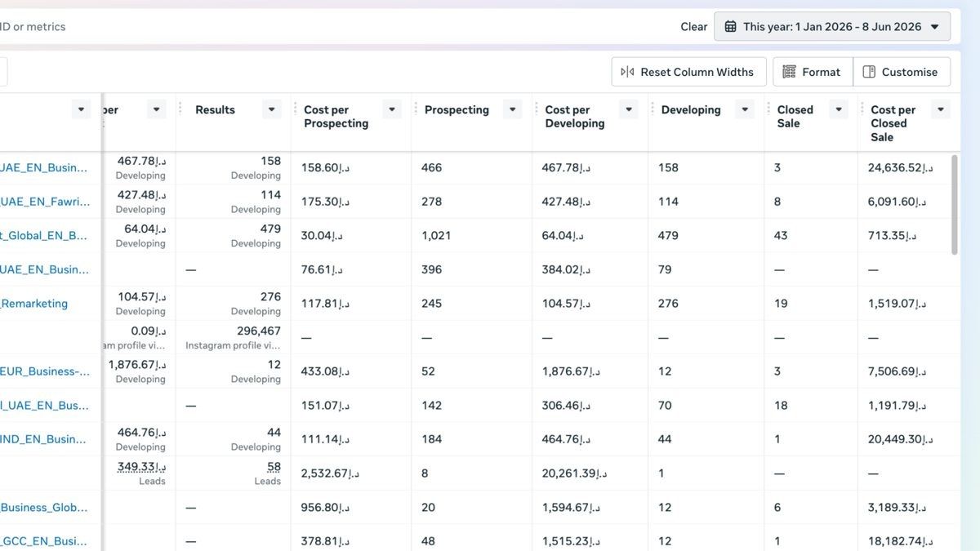The height and width of the screenshot is (551, 980).
Task: Open the Cost per Prospecting column dropdown
Action: [392, 109]
